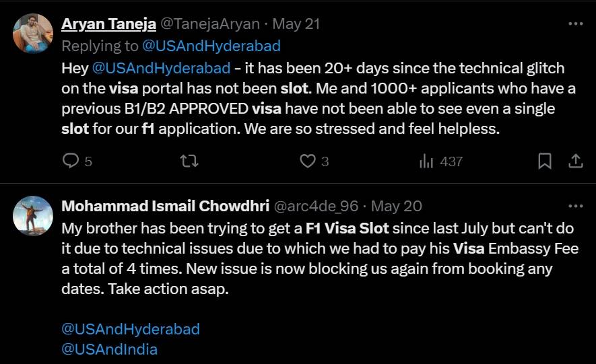Like the tweet with 3 likes
This screenshot has width=596, height=364.
308,161
